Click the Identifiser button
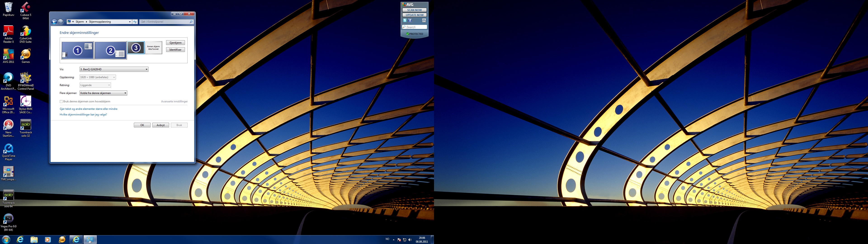The image size is (868, 244). point(175,50)
